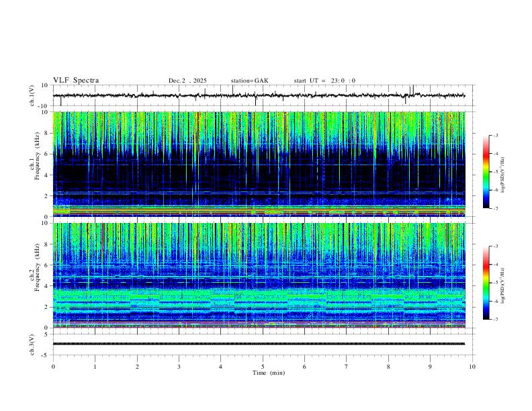
Task: Click the time axis tick label "5"
Action: point(263,367)
